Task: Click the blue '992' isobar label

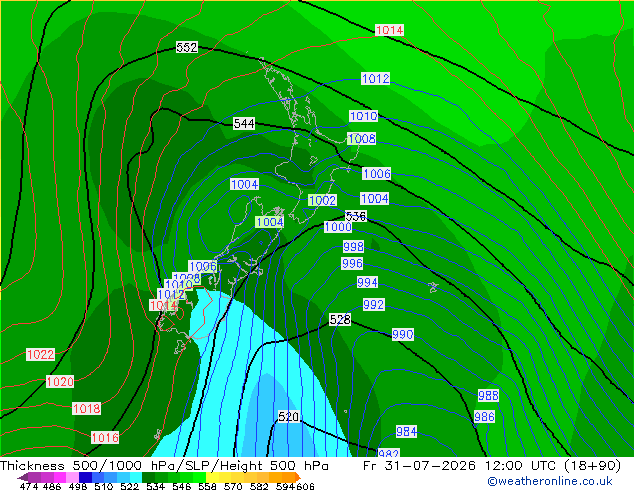Action: [374, 304]
